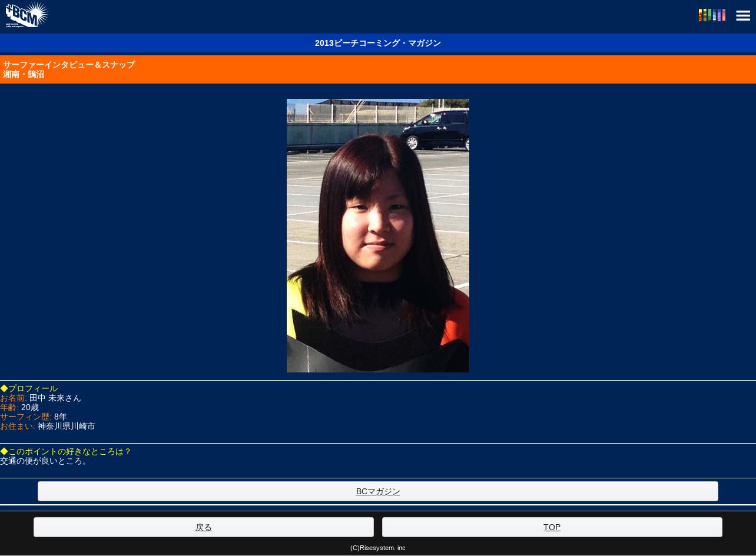Open the hamburger menu
This screenshot has height=556, width=756.
coord(743,16)
